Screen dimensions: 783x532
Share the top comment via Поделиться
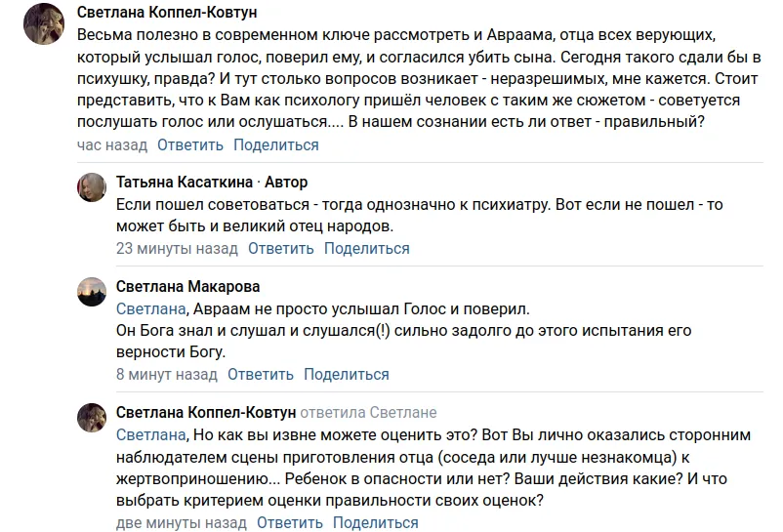coord(276,145)
